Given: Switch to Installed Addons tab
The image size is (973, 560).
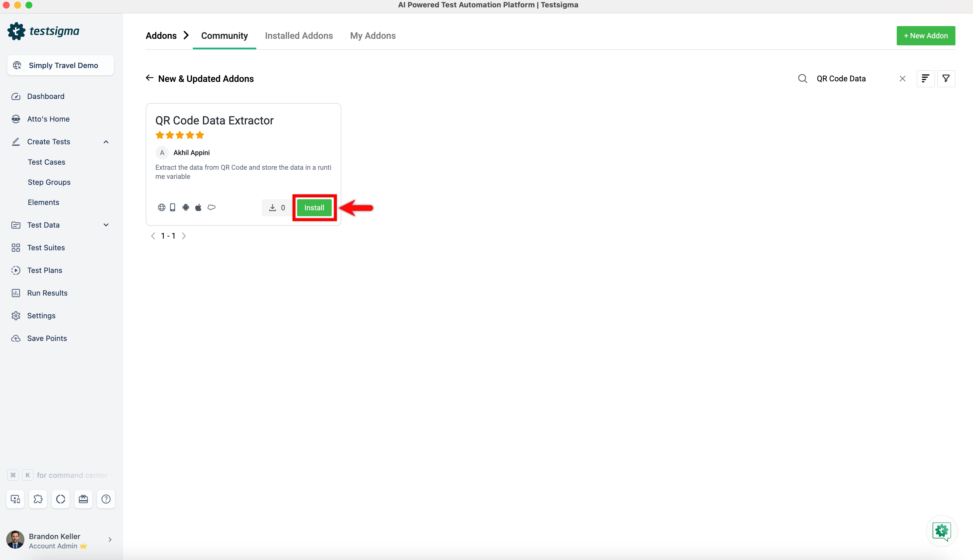Looking at the screenshot, I should pos(299,36).
